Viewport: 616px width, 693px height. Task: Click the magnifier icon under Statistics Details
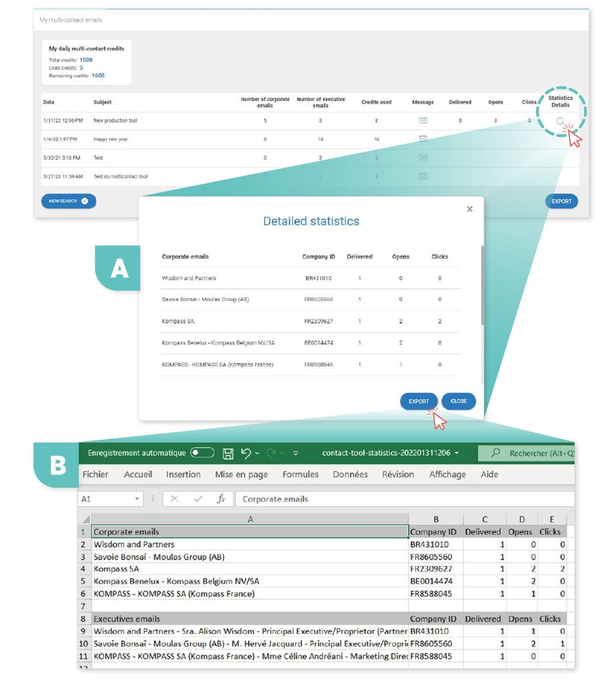[x=560, y=122]
